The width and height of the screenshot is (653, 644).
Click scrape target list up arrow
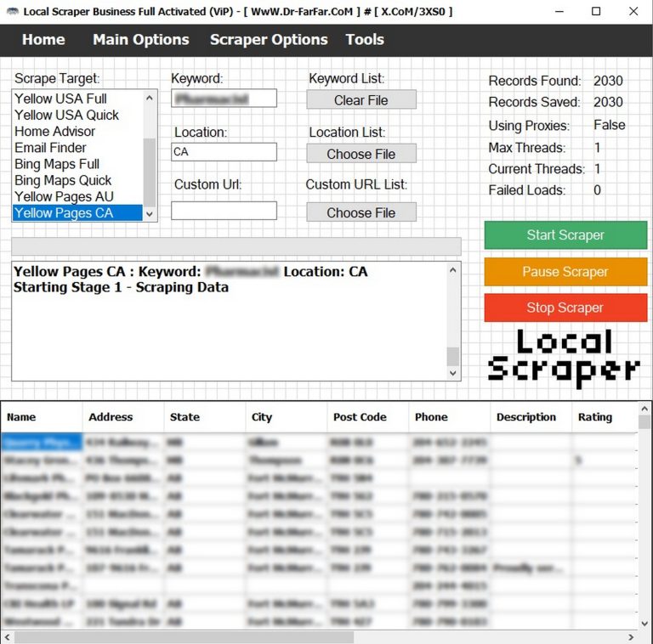pyautogui.click(x=150, y=98)
